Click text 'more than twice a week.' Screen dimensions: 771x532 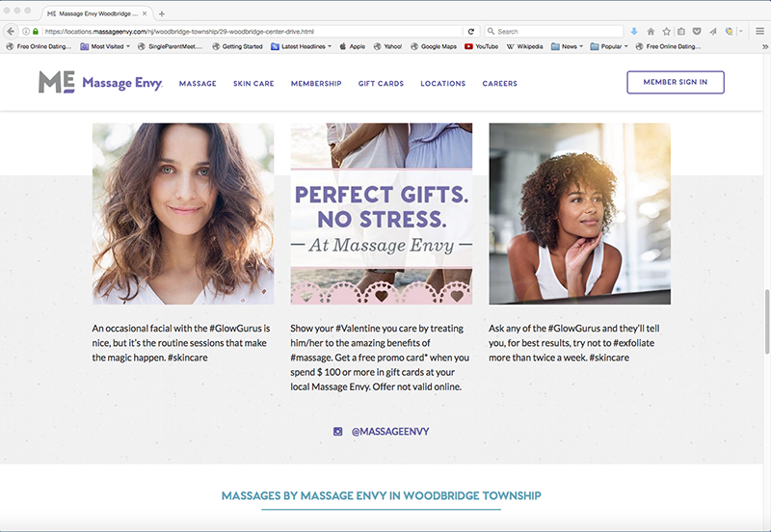(x=537, y=358)
